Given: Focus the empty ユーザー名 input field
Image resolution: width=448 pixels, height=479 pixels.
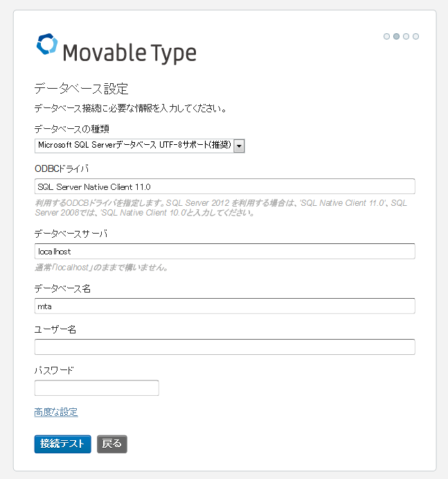Looking at the screenshot, I should coord(224,347).
